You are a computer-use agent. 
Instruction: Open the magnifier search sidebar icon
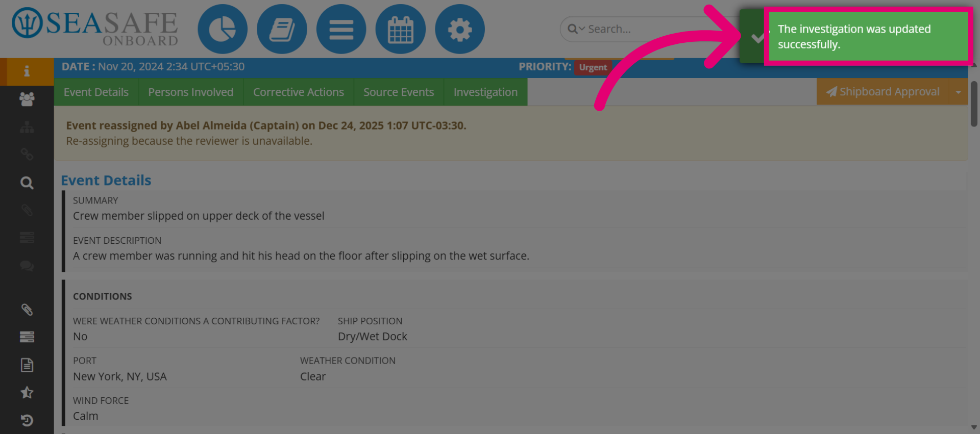click(27, 183)
